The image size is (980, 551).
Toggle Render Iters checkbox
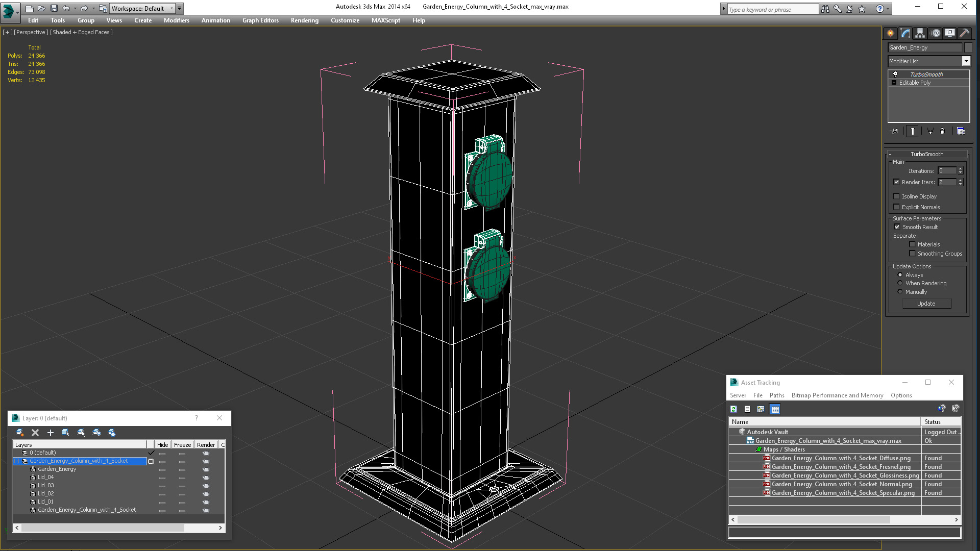pos(897,182)
